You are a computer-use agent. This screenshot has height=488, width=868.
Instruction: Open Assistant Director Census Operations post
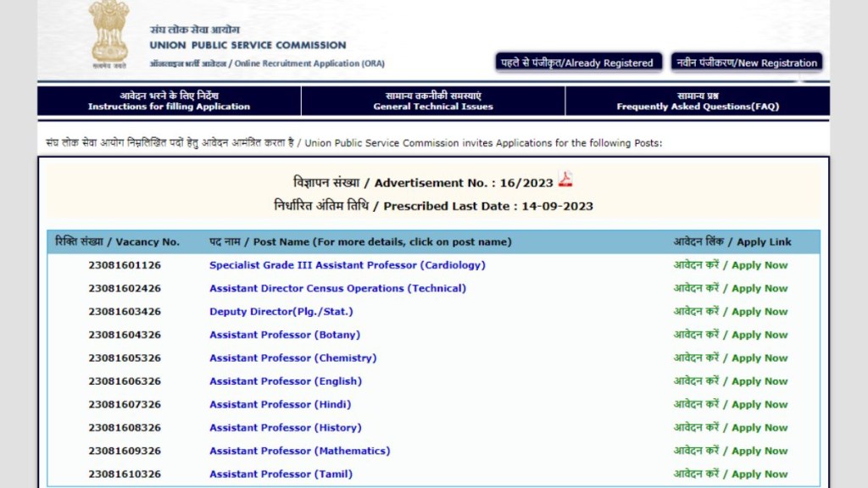[x=337, y=288]
